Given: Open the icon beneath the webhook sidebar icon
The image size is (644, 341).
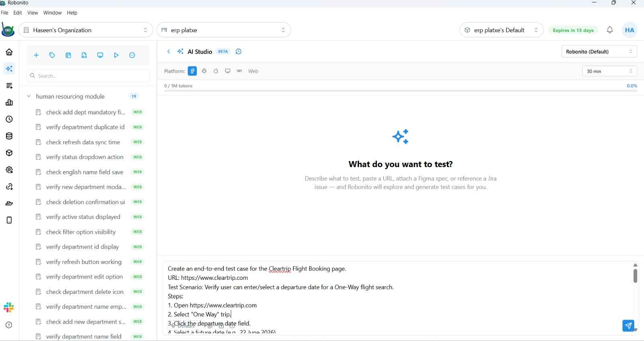Looking at the screenshot, I should coord(9,203).
